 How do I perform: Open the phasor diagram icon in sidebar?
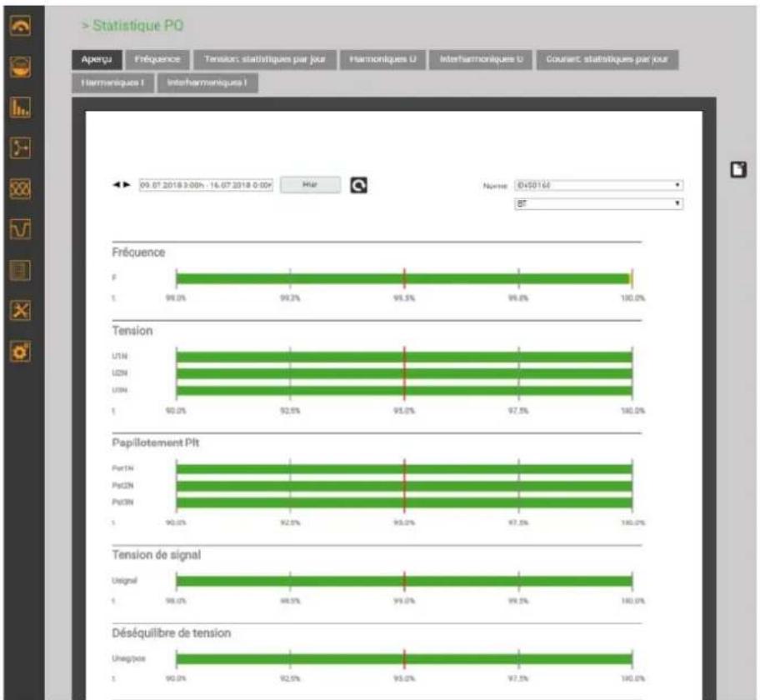point(20,147)
